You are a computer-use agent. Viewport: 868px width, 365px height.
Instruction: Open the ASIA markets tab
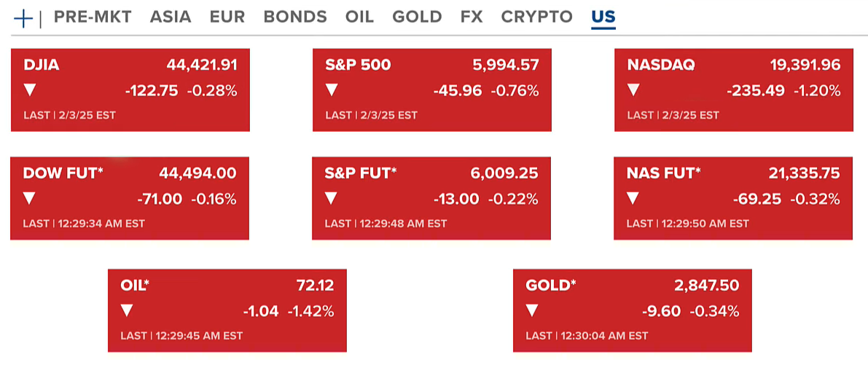171,17
